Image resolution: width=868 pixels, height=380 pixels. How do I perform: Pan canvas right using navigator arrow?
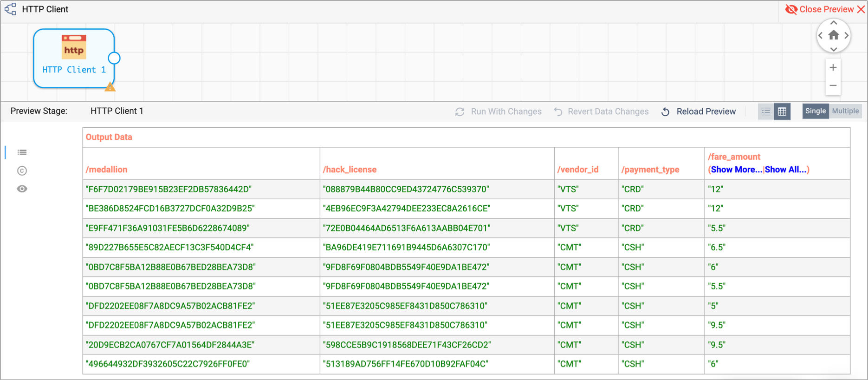[x=847, y=35]
